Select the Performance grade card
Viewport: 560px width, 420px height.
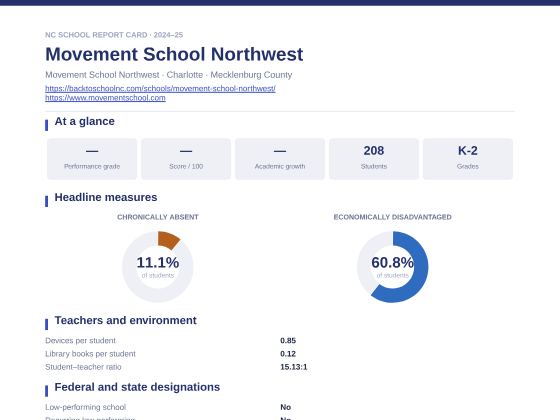click(x=92, y=159)
